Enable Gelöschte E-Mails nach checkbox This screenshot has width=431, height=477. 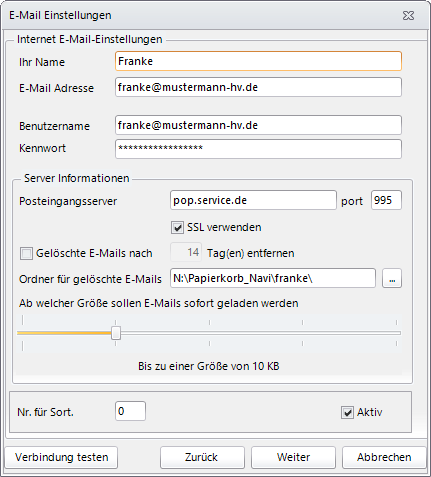tap(26, 253)
